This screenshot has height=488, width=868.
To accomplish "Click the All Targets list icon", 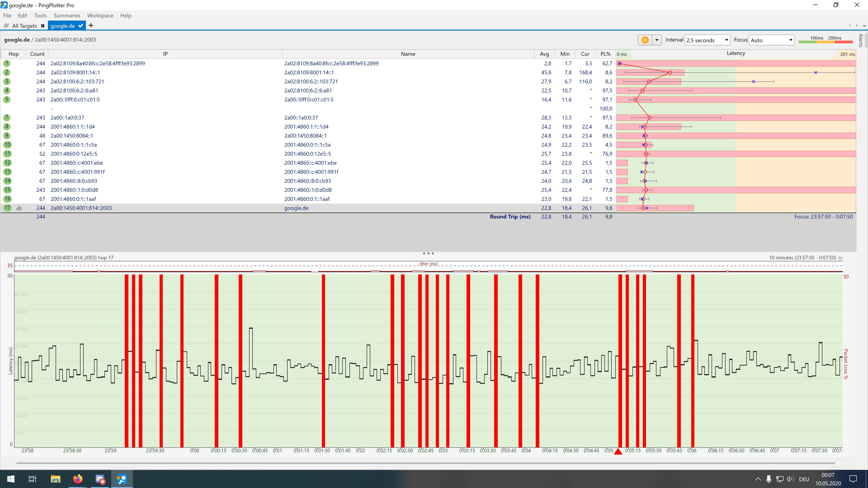I will click(x=6, y=26).
